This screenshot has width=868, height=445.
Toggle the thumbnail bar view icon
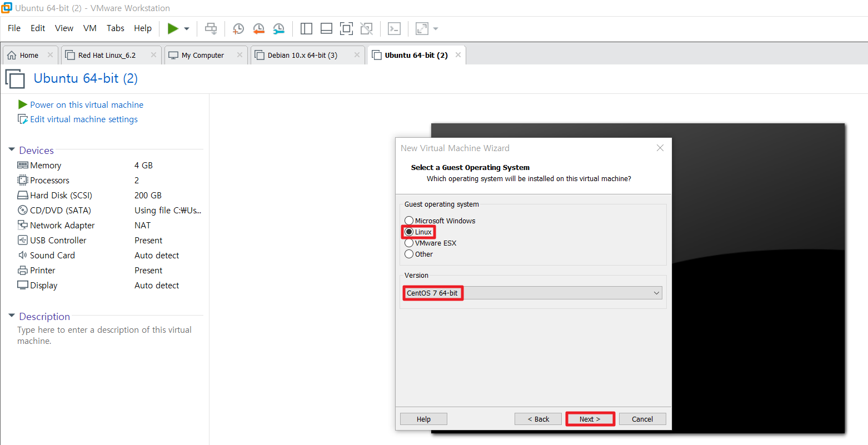326,28
